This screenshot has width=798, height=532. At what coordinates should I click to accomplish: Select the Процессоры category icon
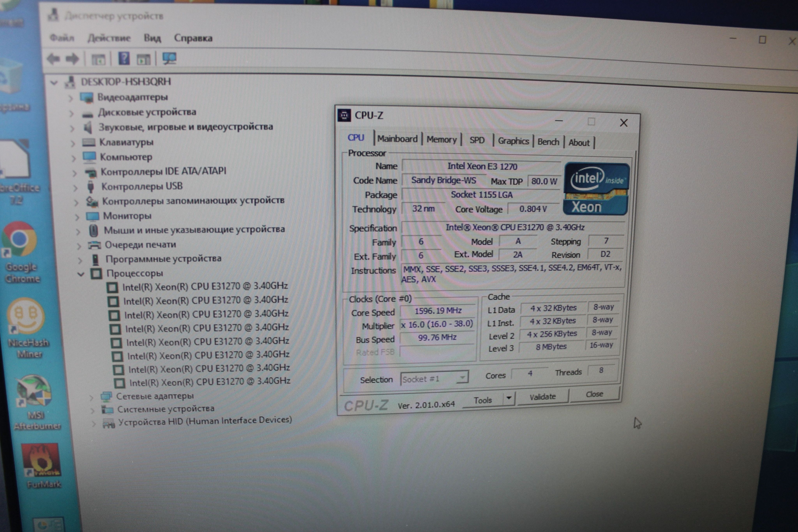[x=96, y=273]
